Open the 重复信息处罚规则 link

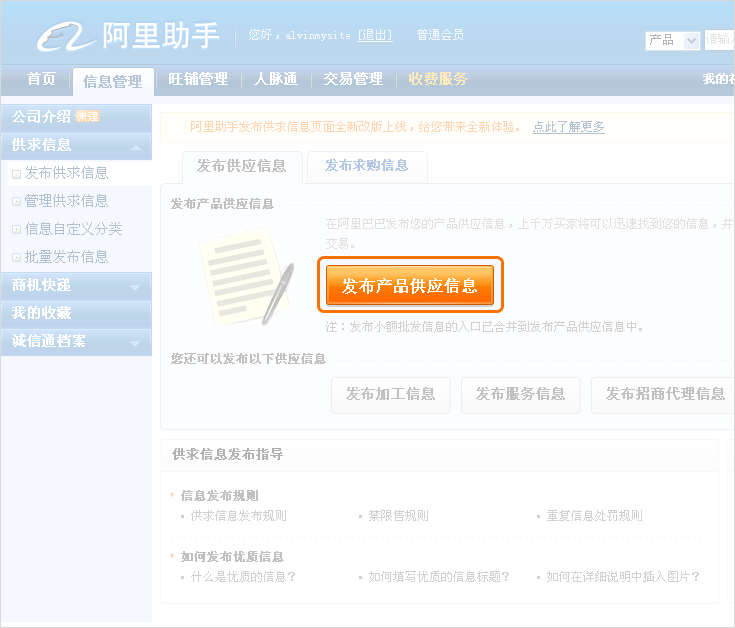594,516
